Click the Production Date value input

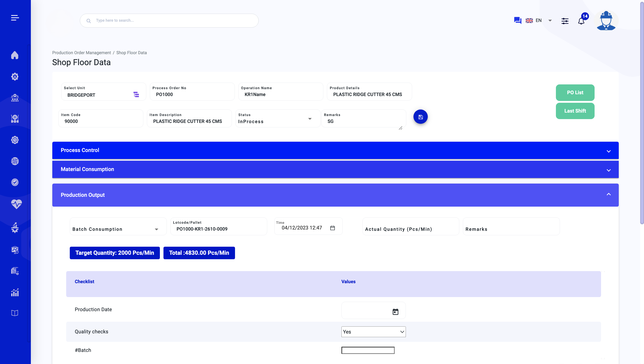click(x=373, y=310)
